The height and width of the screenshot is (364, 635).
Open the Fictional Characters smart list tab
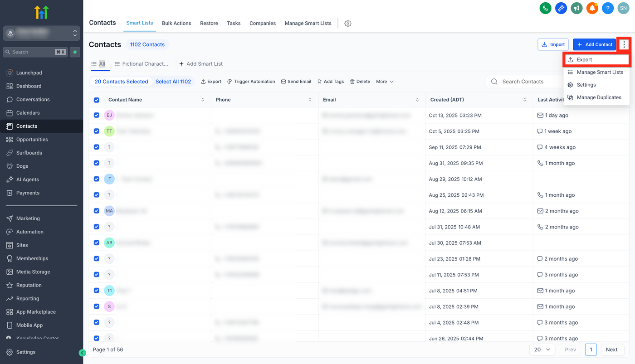point(142,64)
